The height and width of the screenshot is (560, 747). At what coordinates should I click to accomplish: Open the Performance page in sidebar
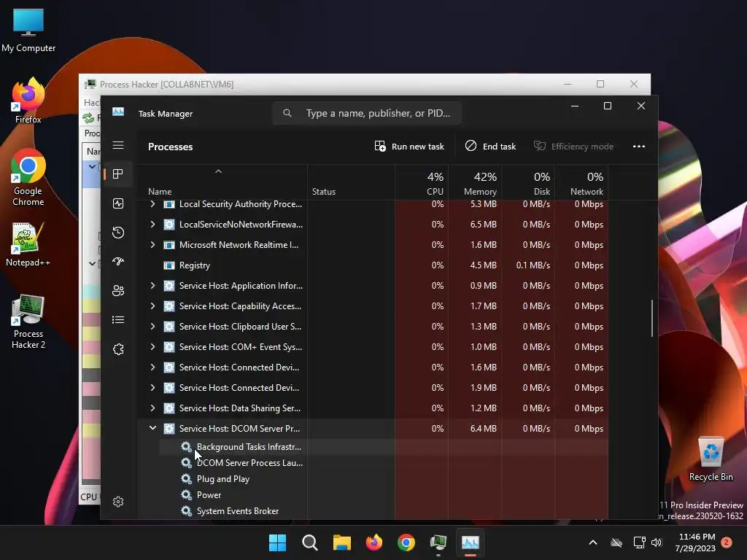coord(118,203)
